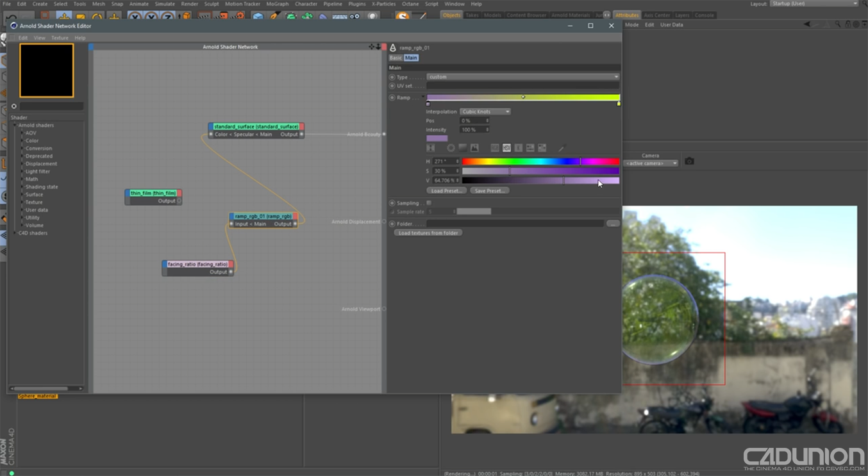This screenshot has height=476, width=868.
Task: Open the Texture menu in Shader Network Editor
Action: click(x=60, y=37)
